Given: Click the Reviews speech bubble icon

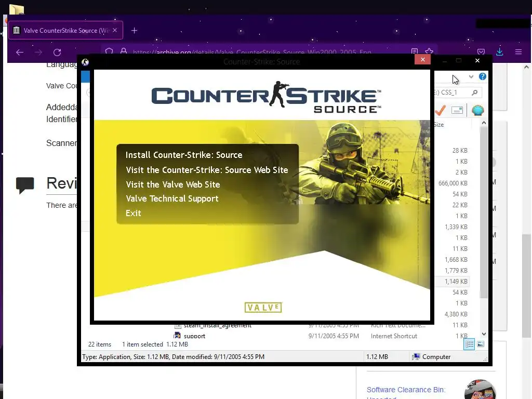Looking at the screenshot, I should (25, 185).
